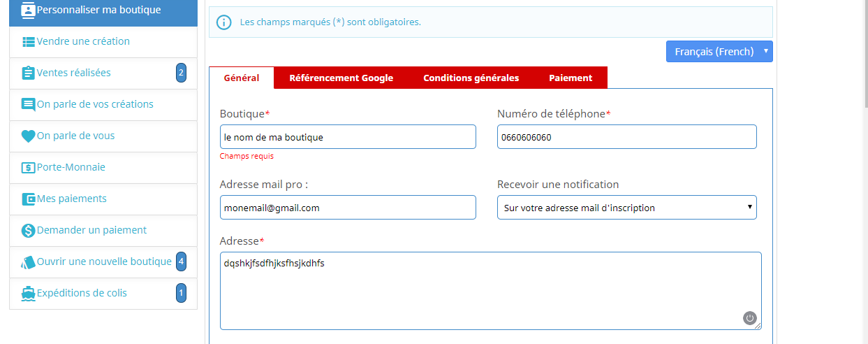Click the Porte-Monnaie money icon

(x=29, y=168)
